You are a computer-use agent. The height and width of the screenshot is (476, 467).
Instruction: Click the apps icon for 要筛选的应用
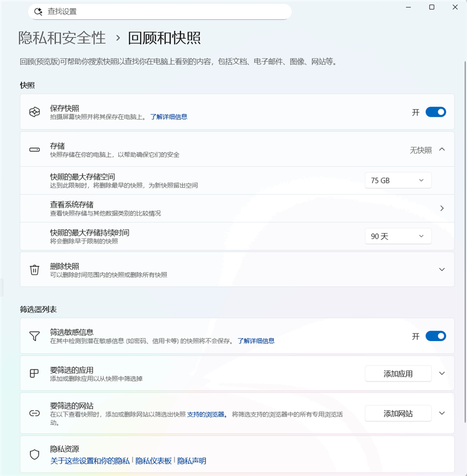tap(34, 373)
